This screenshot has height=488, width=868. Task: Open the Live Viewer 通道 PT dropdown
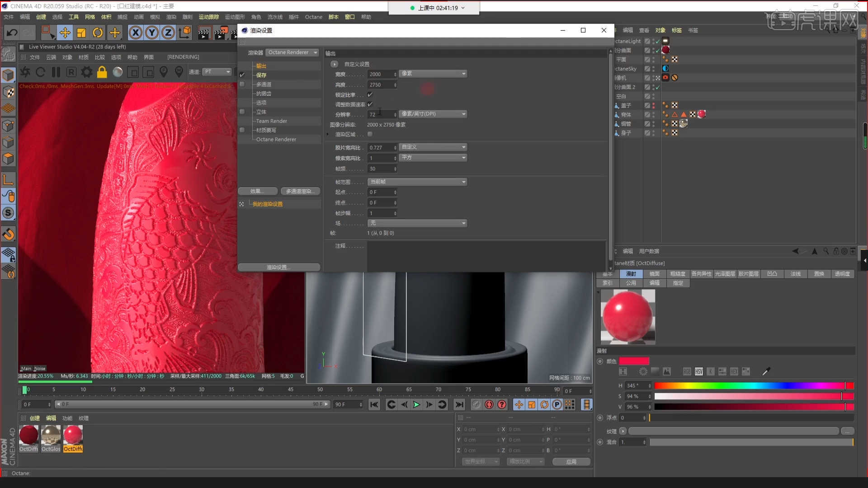click(x=217, y=72)
